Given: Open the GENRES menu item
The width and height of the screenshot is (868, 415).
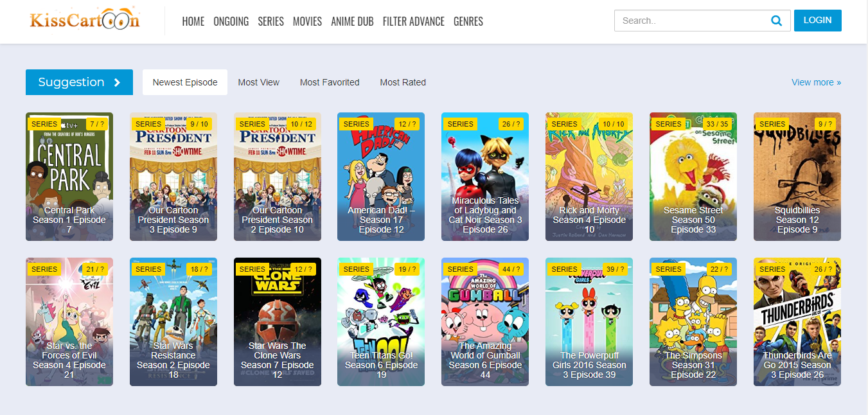Looking at the screenshot, I should [468, 21].
